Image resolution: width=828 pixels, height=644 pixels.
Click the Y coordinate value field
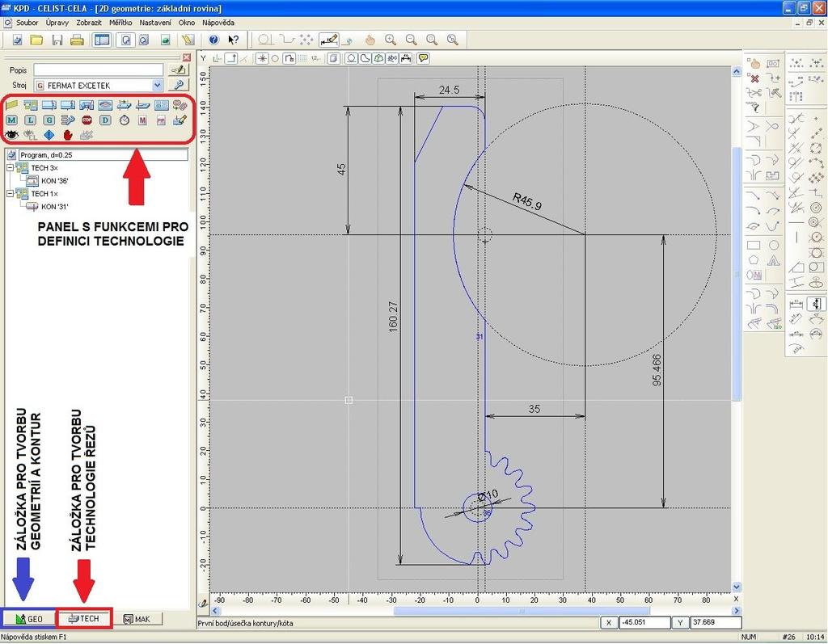point(716,622)
